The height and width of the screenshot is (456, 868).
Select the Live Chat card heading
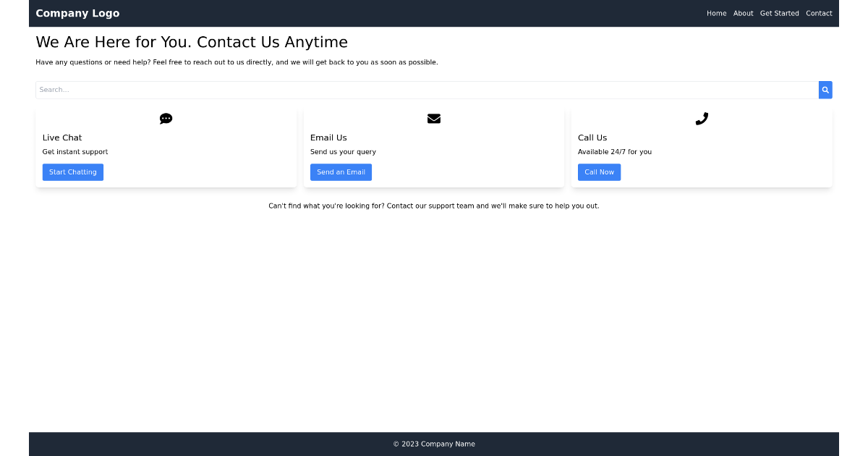(61, 138)
